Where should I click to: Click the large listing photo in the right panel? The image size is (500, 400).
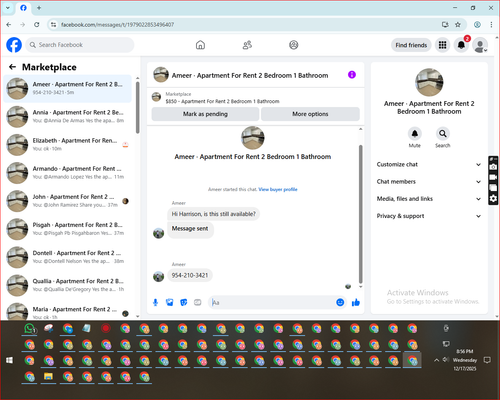click(x=429, y=82)
